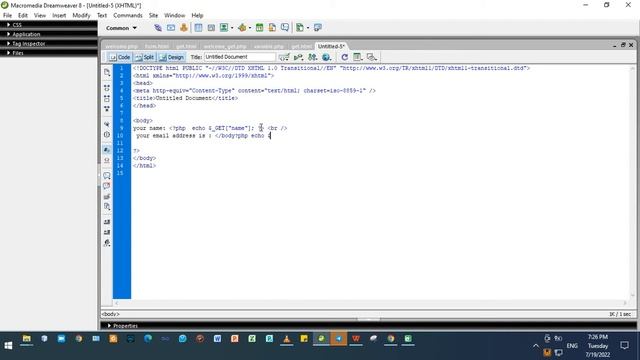This screenshot has width=640, height=360.
Task: Collapse Selection in coding toolbar
Action: tap(107, 98)
